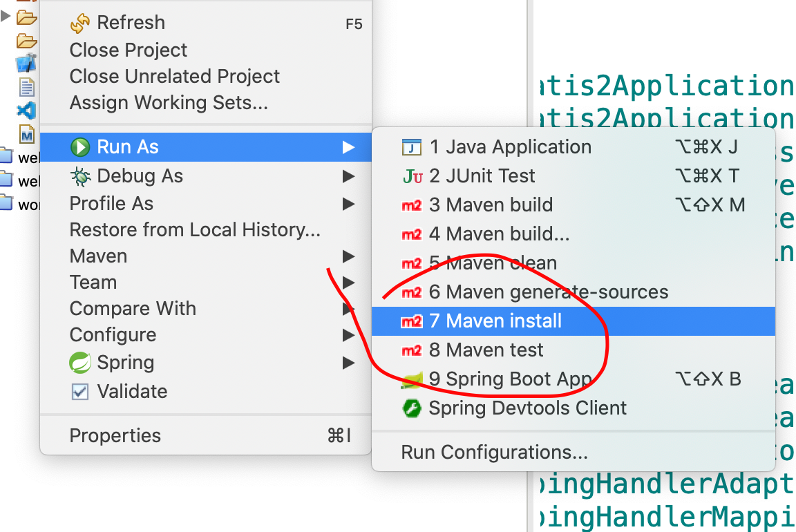Click the Spring Boot App icon

pos(412,380)
